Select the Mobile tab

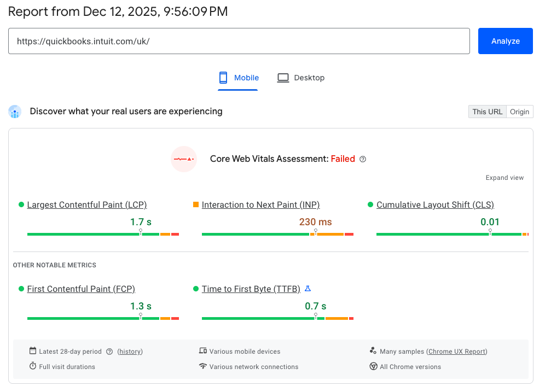point(239,78)
